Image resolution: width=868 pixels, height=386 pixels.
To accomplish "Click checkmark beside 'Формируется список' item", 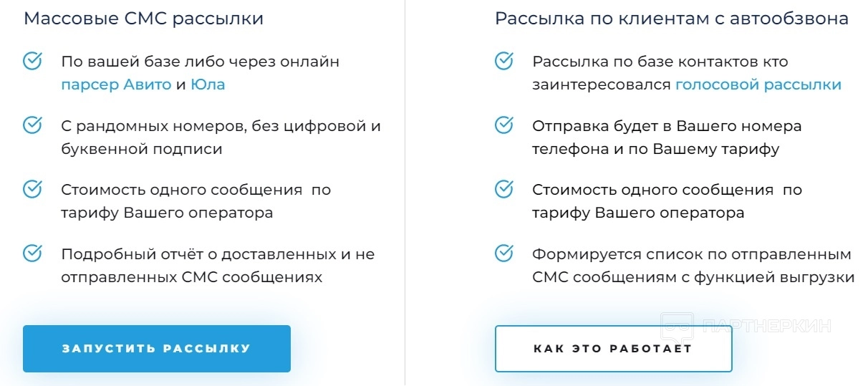I will pos(504,253).
